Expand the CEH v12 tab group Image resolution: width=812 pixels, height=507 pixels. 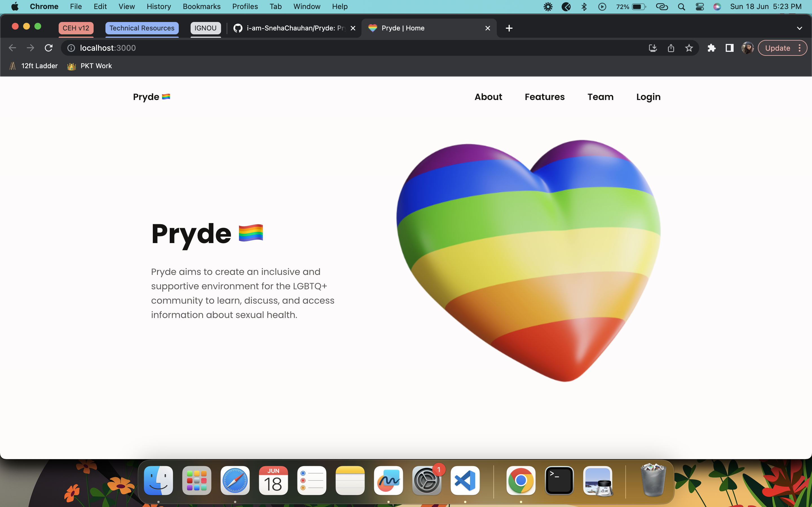pos(76,28)
